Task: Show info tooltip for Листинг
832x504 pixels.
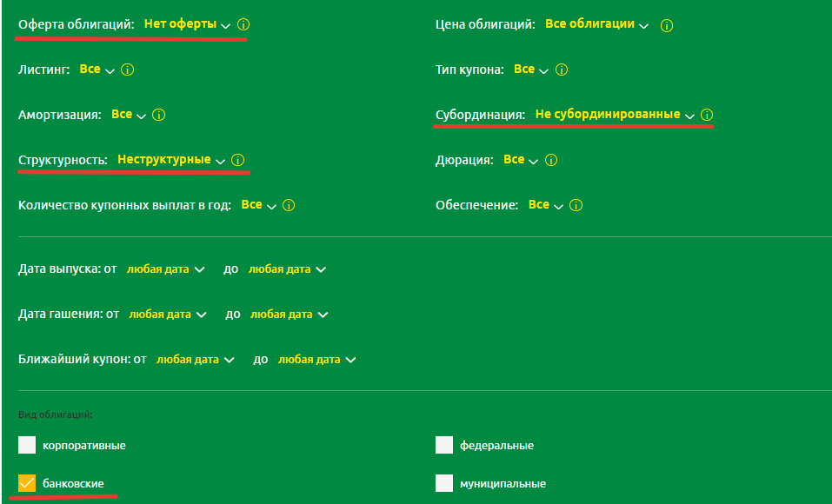Action: tap(128, 70)
